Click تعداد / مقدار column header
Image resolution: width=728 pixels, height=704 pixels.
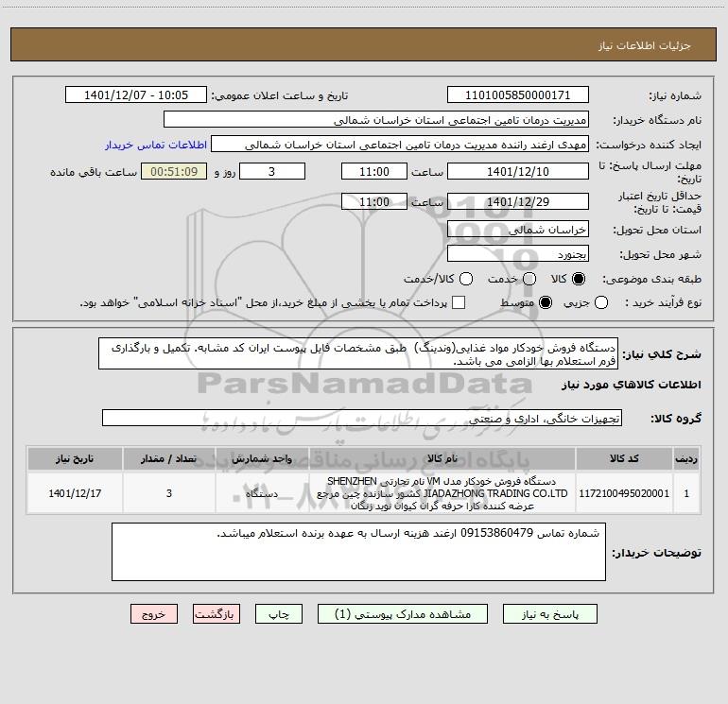coord(169,458)
